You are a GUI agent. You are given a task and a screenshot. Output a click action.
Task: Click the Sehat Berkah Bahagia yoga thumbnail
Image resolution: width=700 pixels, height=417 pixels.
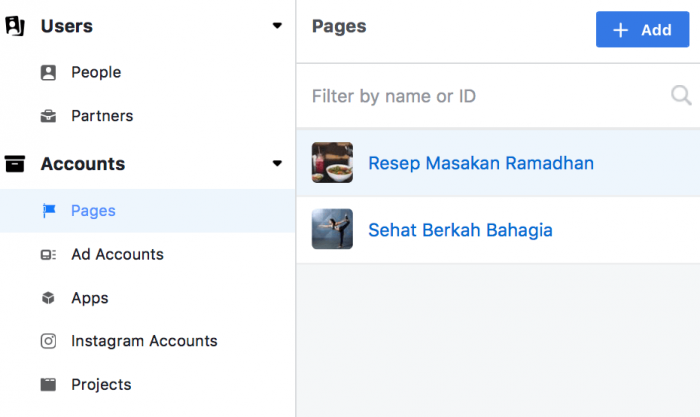click(332, 229)
